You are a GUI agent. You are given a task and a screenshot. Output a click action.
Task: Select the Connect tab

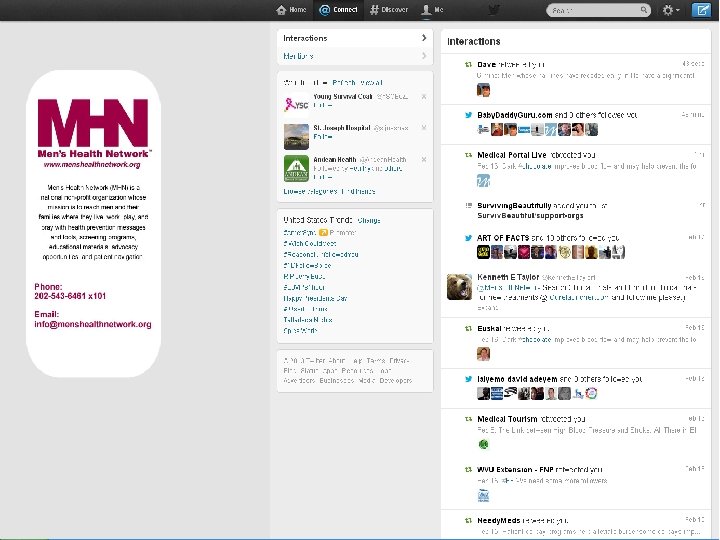click(338, 10)
